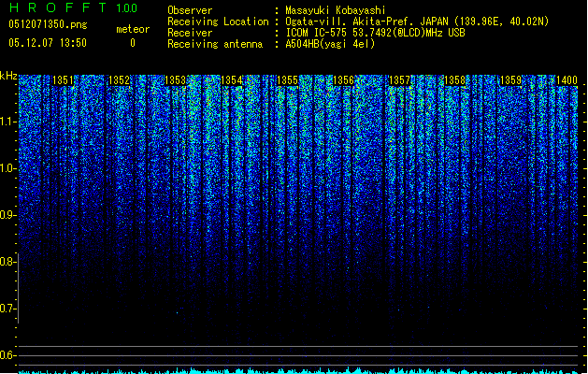Click the 1358 time marker

(x=455, y=80)
